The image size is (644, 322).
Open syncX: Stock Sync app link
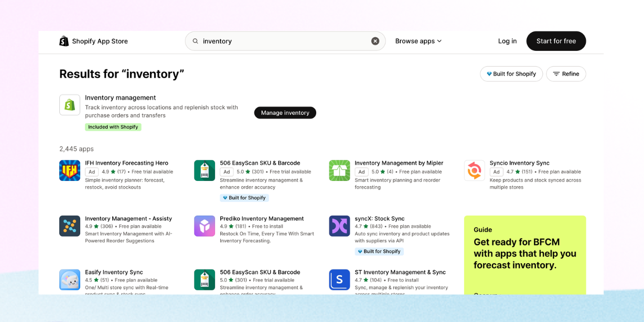pos(380,219)
